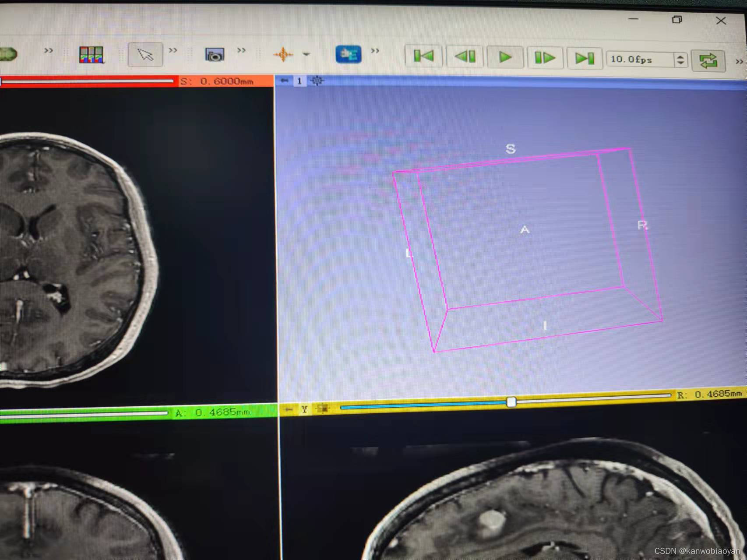The image size is (747, 560).
Task: Expand the overflow chevron after the camera icon
Action: coord(241,50)
